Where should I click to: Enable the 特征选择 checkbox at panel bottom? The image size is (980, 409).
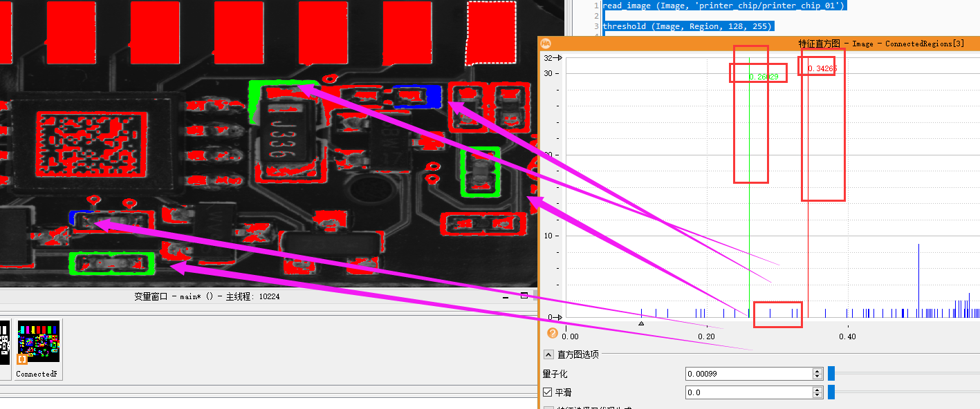click(549, 408)
